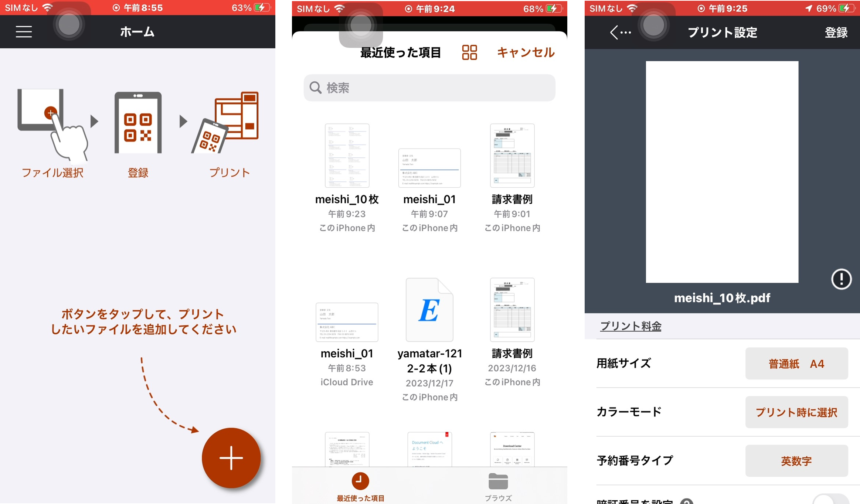Open the hamburger menu on the home screen
Viewport: 860px width, 504px height.
click(24, 32)
